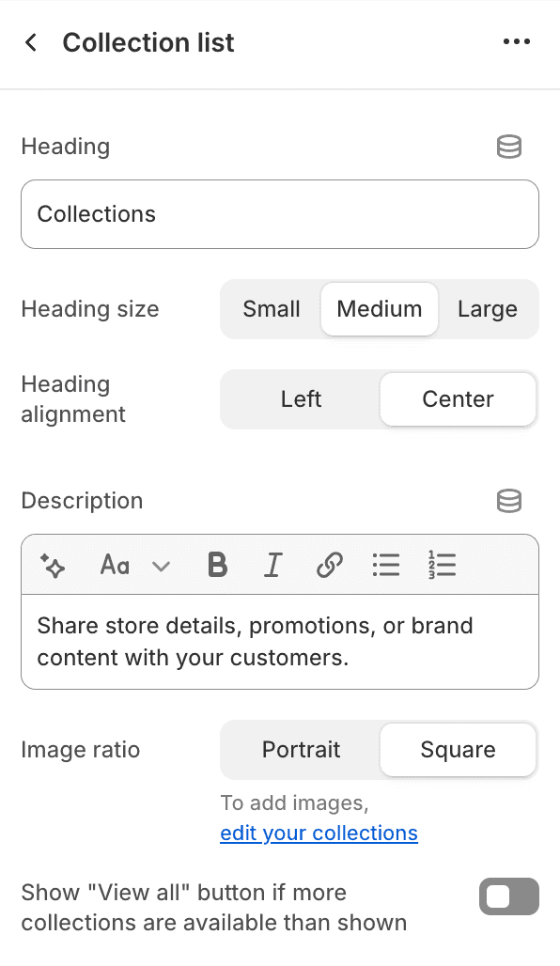Align heading to the Left
The image size is (560, 966).
pyautogui.click(x=301, y=399)
